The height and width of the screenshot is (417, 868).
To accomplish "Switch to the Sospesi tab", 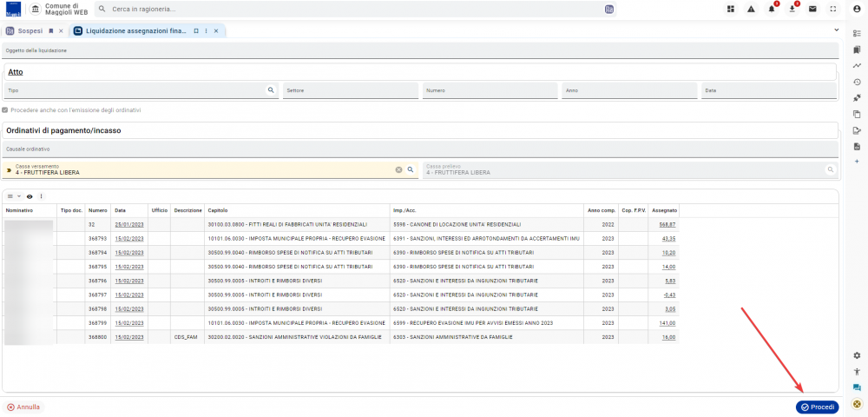I will click(30, 31).
